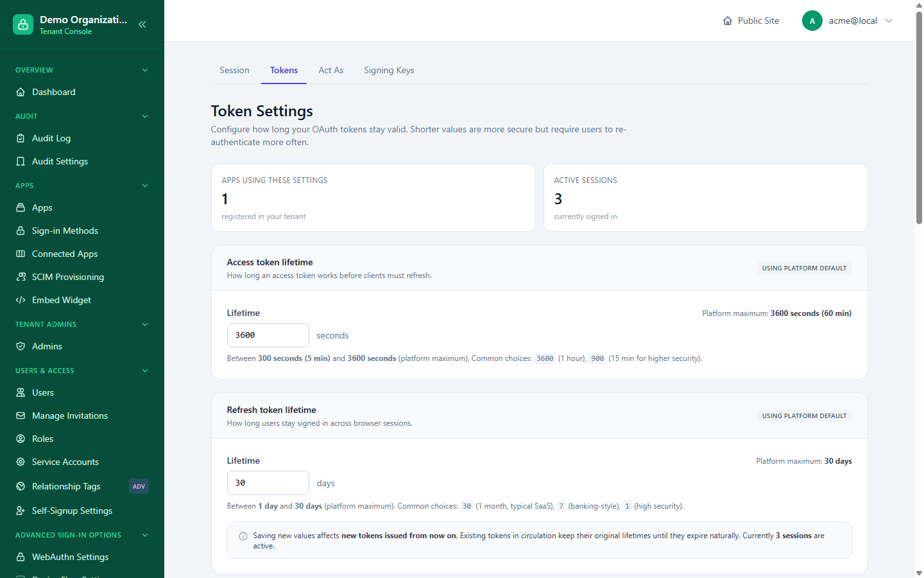924x578 pixels.
Task: Click the Connected Apps icon
Action: point(21,254)
